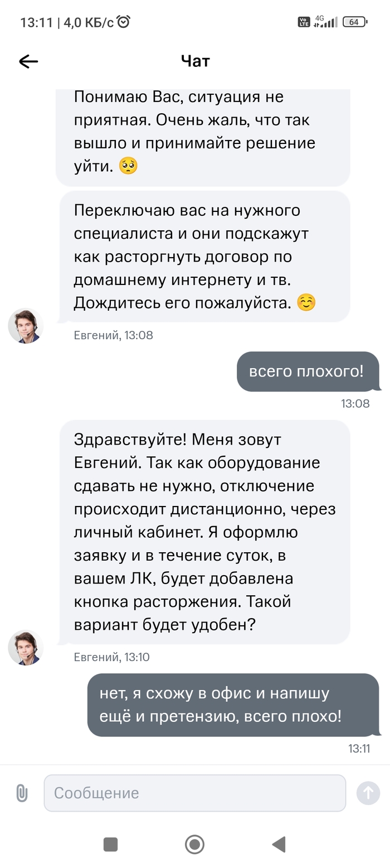This screenshot has width=390, height=868.
Task: Tap the message starting "Здравствуйте! Меня зовут"
Action: click(x=204, y=532)
